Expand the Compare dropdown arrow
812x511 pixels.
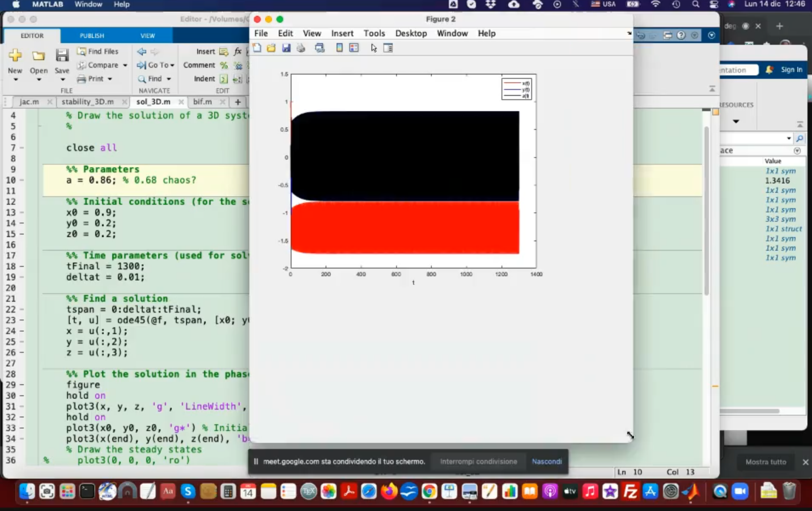click(125, 65)
